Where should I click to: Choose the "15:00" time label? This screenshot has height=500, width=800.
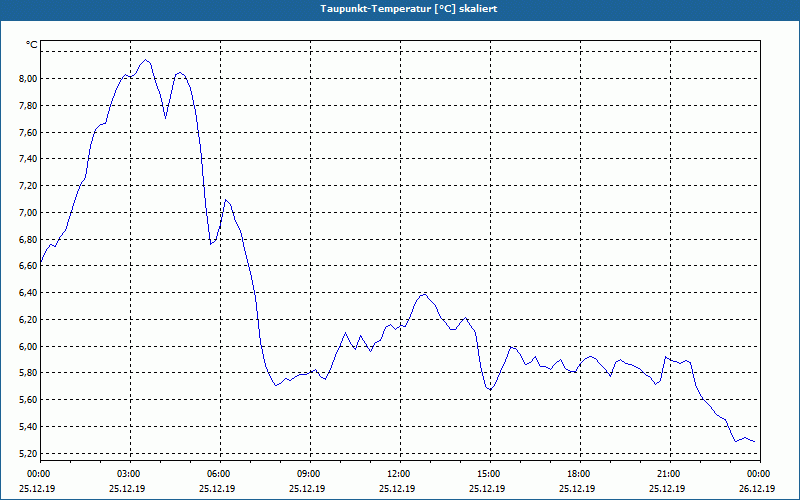point(488,474)
